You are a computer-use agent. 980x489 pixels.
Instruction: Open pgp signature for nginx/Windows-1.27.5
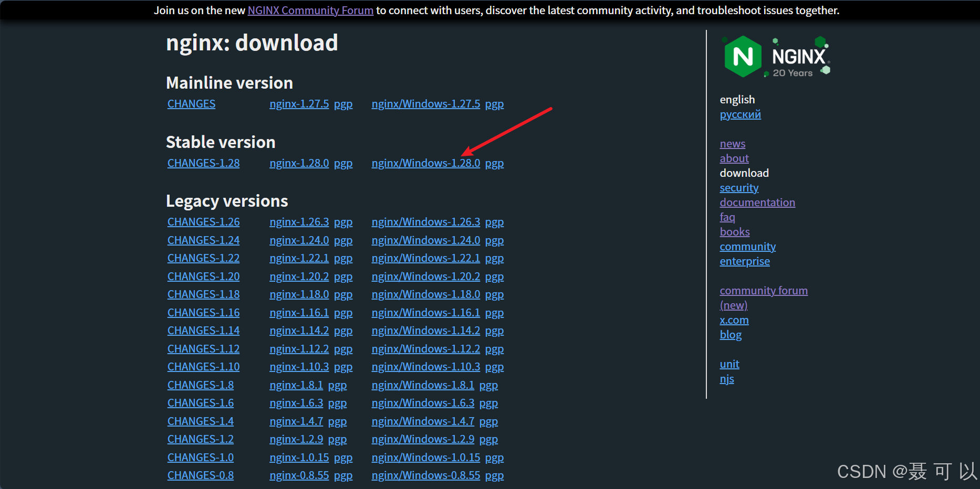coord(494,104)
